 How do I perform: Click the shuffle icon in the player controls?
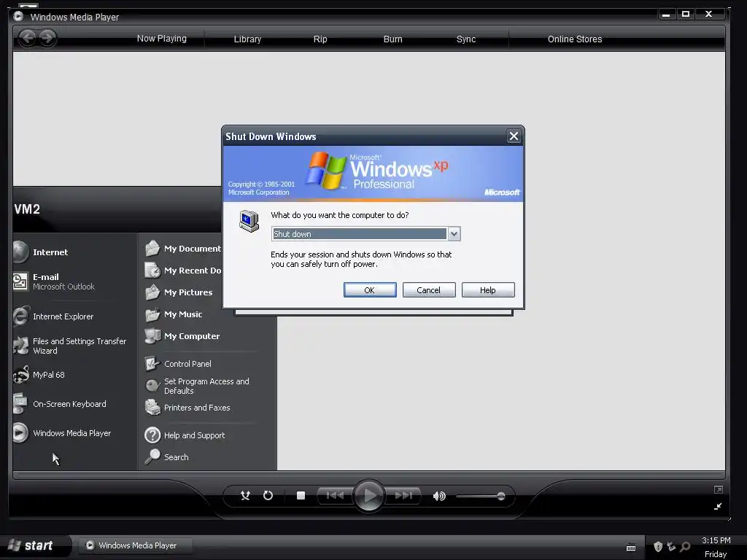click(x=245, y=496)
